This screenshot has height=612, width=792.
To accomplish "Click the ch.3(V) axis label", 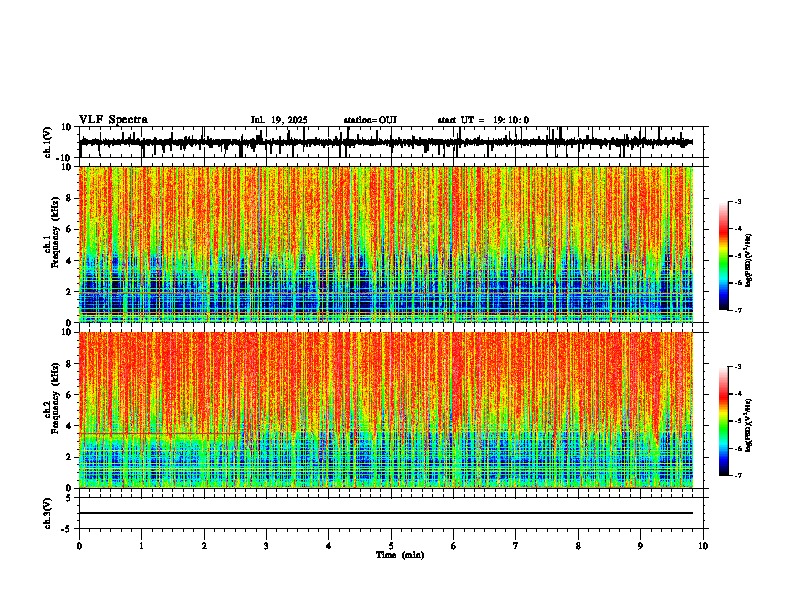I will click(x=48, y=513).
